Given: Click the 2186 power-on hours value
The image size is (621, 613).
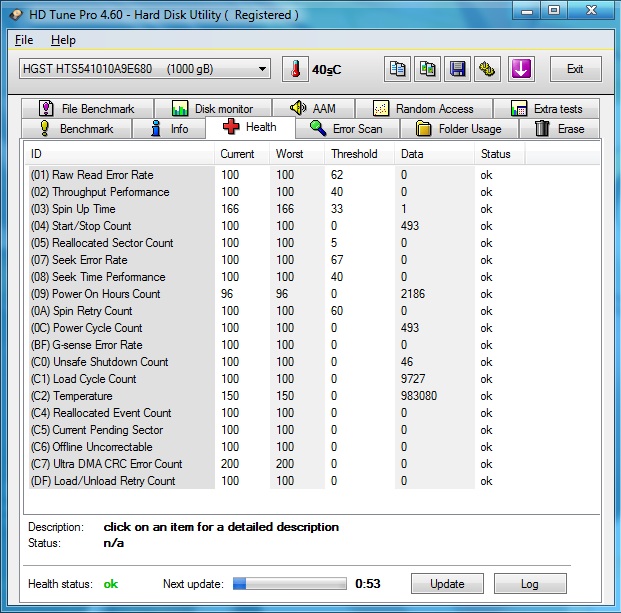Looking at the screenshot, I should point(413,294).
